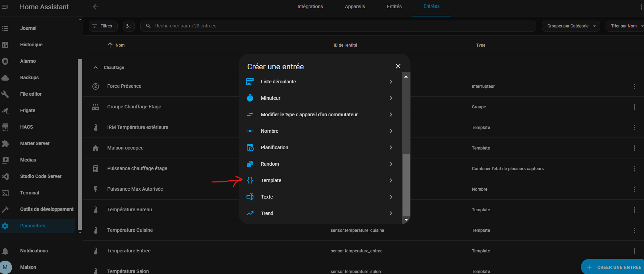
Task: Toggle the selection mode checklist button
Action: pyautogui.click(x=129, y=26)
